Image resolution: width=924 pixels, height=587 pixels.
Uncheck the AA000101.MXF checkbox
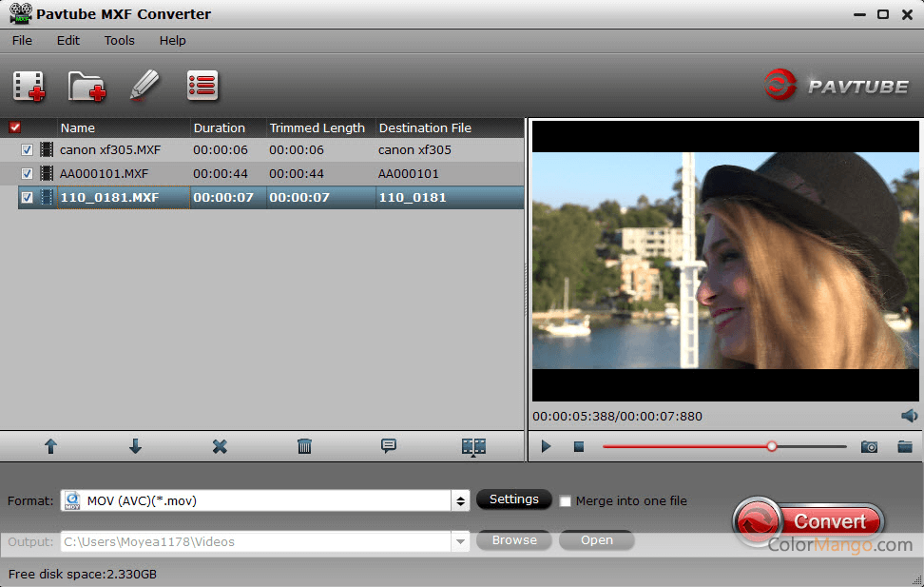(x=28, y=173)
